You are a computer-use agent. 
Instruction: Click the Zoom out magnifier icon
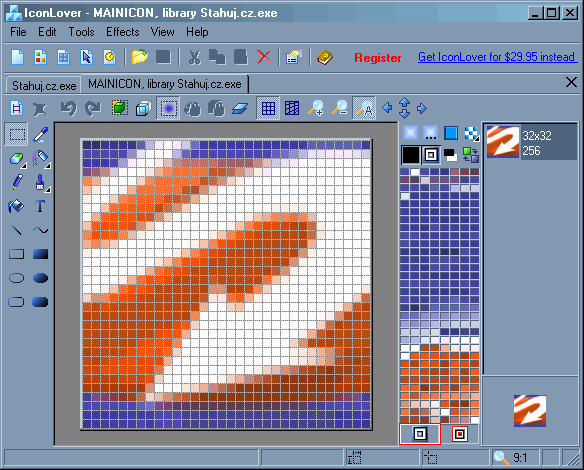click(340, 108)
